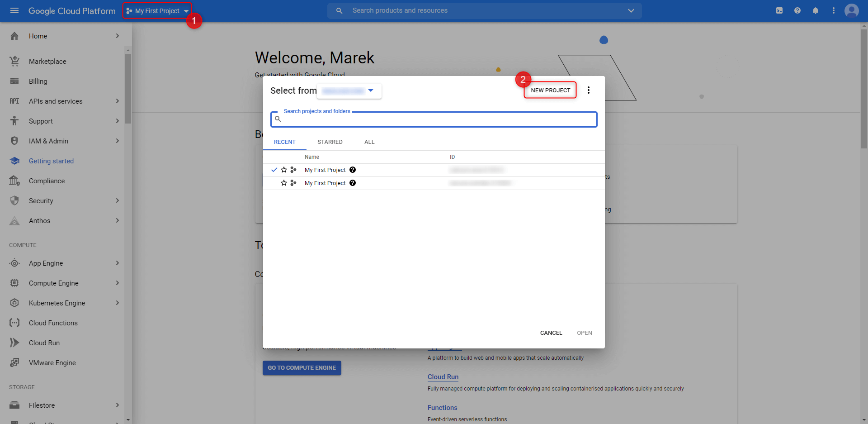Expand the search bar dropdown arrow
This screenshot has width=868, height=424.
[x=631, y=10]
